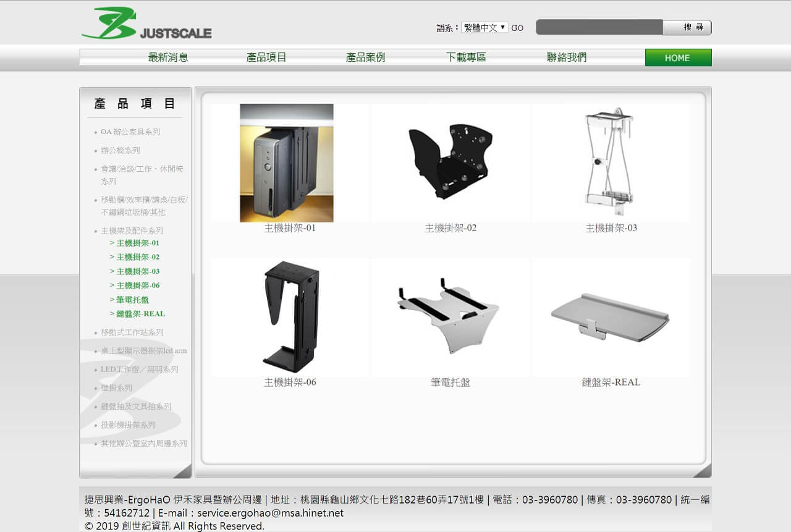Expand 辦公椅系列 in sidebar
The image size is (791, 532).
[121, 150]
